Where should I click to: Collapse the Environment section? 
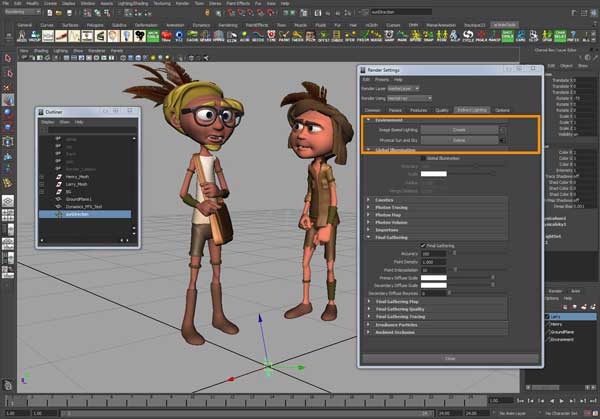point(369,119)
